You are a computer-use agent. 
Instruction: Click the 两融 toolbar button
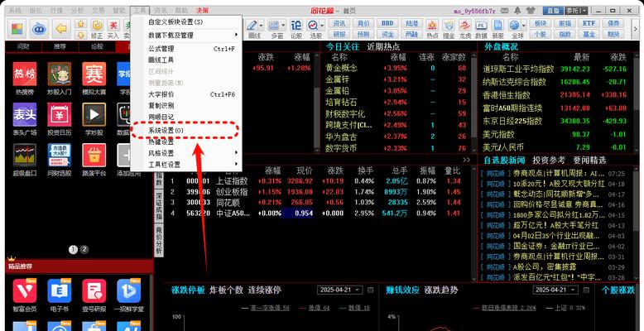pos(411,35)
